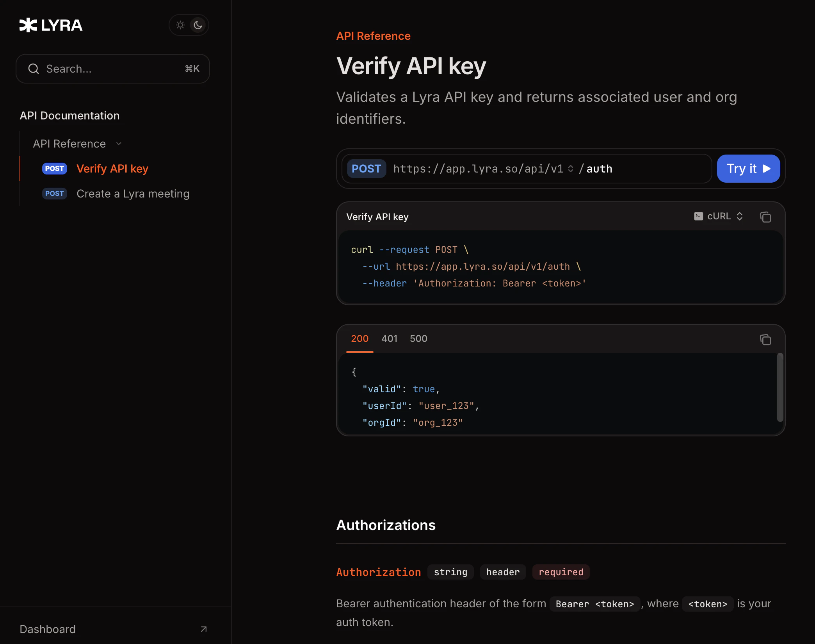Screen dimensions: 815x644
Task: Click the search magnifier icon
Action: 34,69
